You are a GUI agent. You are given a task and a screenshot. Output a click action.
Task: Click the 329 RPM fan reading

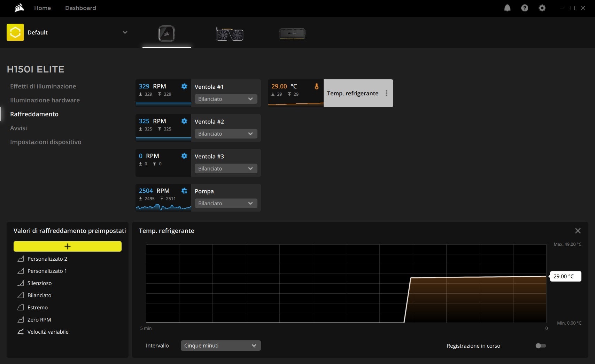point(152,86)
